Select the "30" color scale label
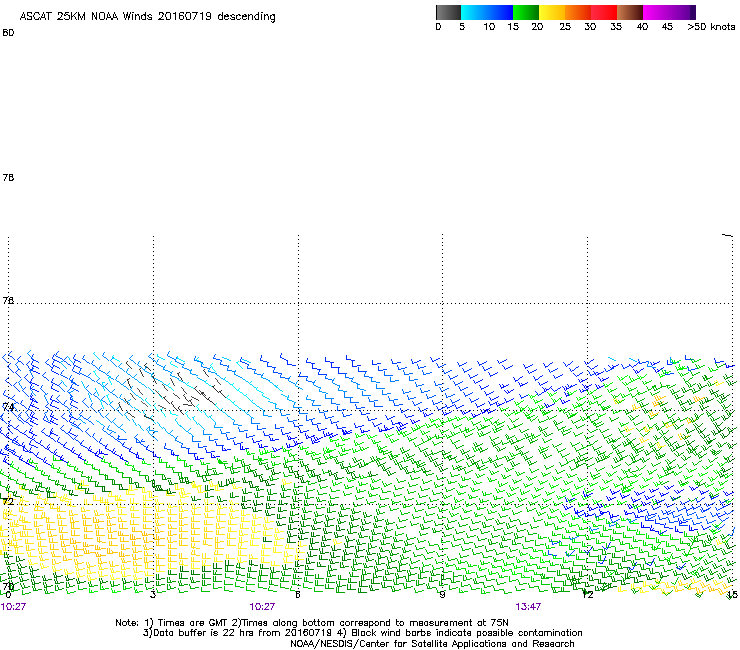 pos(590,27)
